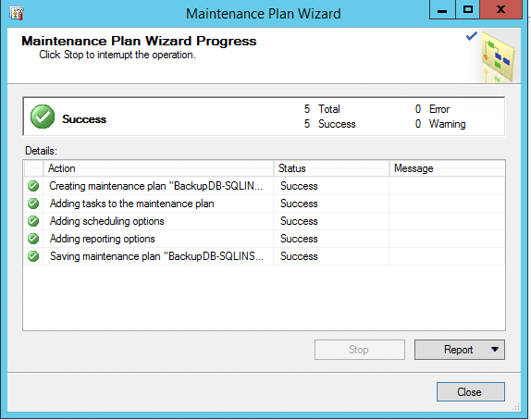Click the Message column header
This screenshot has width=531, height=420.
(x=447, y=168)
